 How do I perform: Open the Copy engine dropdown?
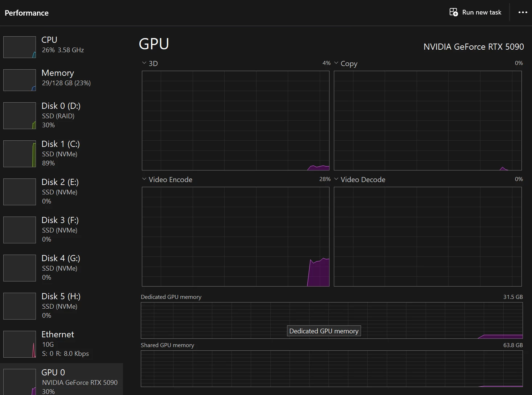(x=336, y=63)
